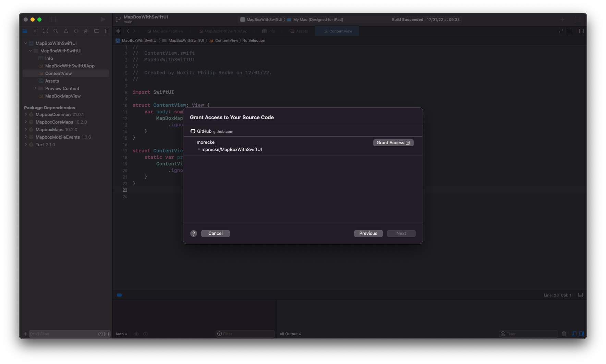Collapse the MapBoxWithSwiftUI project root

point(25,43)
